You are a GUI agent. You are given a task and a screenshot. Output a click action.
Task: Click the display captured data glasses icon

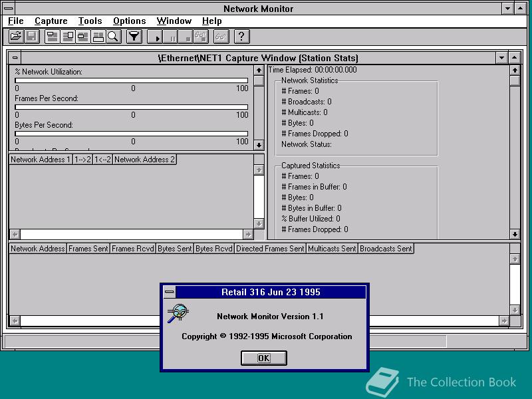coord(221,37)
